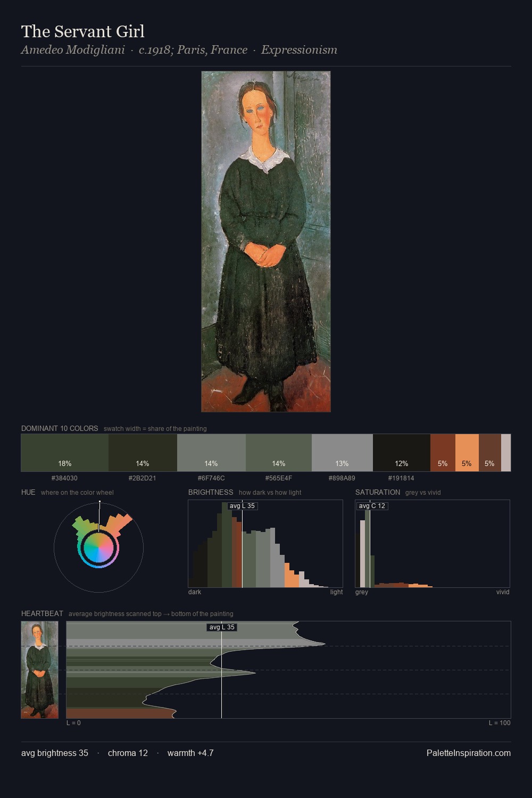The image size is (532, 798).
Task: Click the avg L 35 label in the brightness histogram
Action: (x=243, y=506)
